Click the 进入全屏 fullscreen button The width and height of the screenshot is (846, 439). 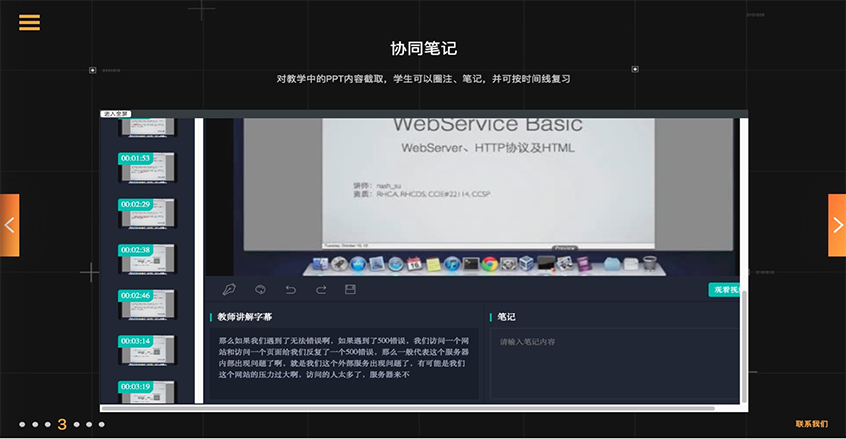pyautogui.click(x=115, y=114)
